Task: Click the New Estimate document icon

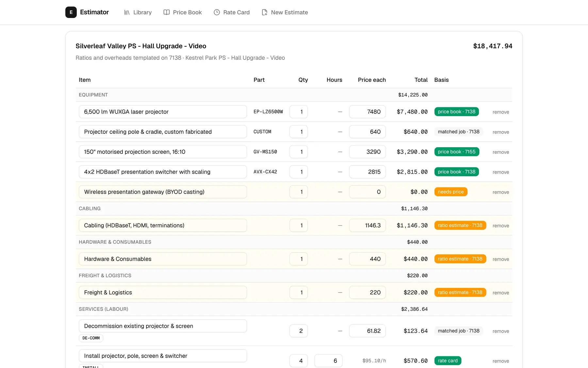Action: coord(265,12)
